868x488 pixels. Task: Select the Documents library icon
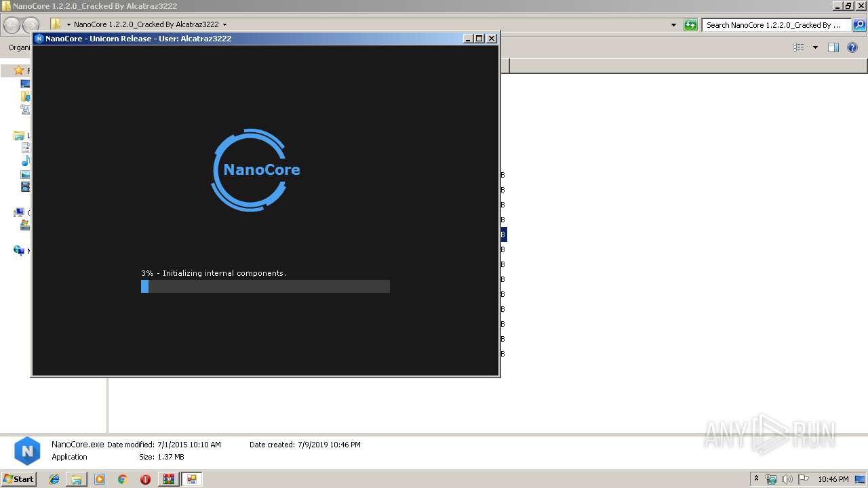click(26, 148)
